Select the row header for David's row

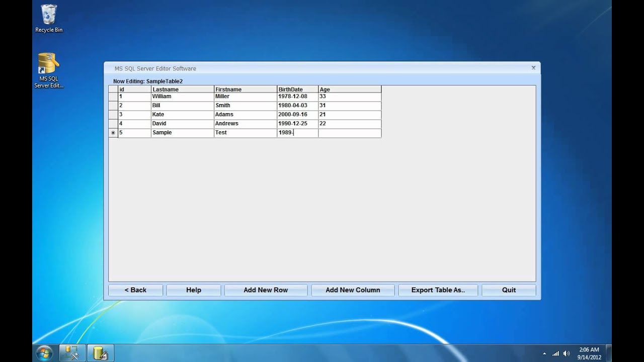[113, 124]
